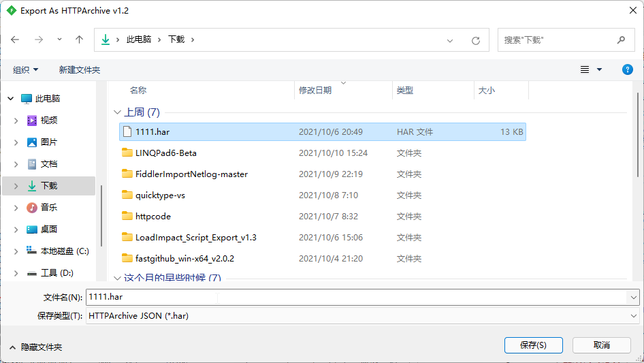Click the 取消 button
The image size is (644, 363).
click(x=601, y=345)
